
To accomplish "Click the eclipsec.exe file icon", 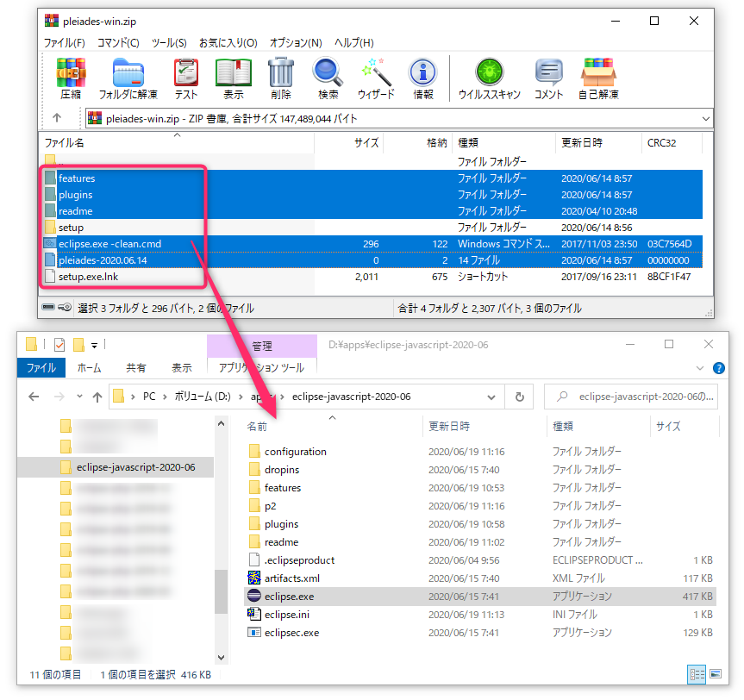I will 254,632.
